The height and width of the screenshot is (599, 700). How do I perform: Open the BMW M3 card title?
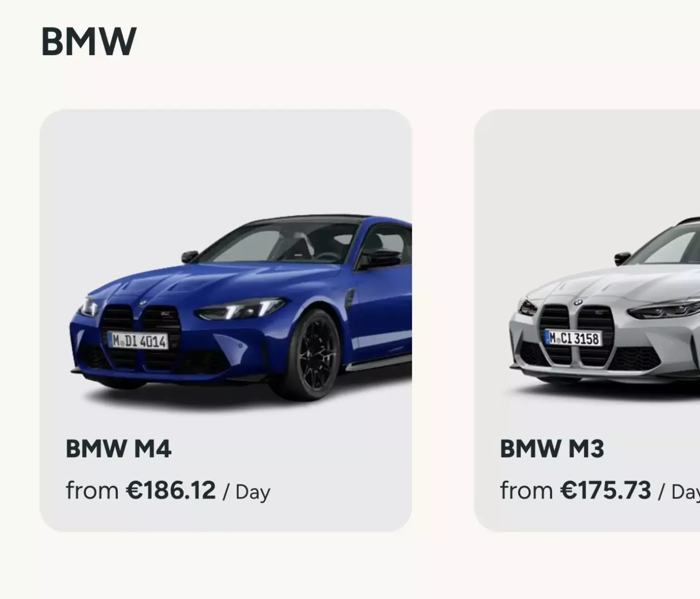click(552, 449)
